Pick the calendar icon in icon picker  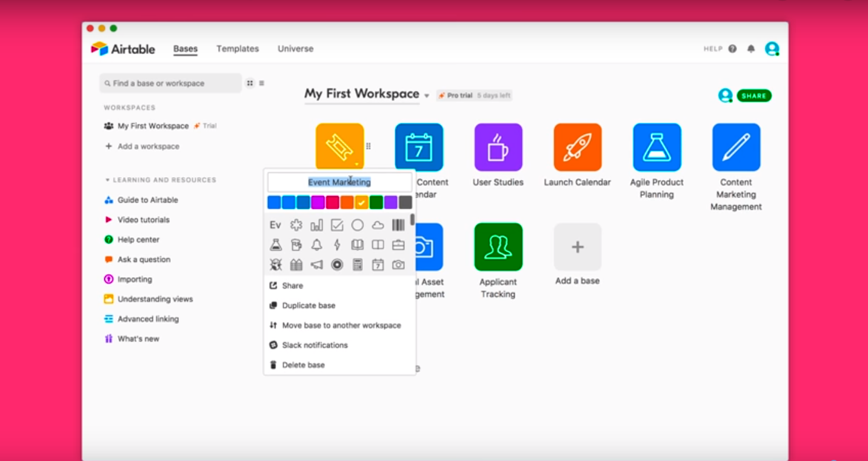pos(378,265)
